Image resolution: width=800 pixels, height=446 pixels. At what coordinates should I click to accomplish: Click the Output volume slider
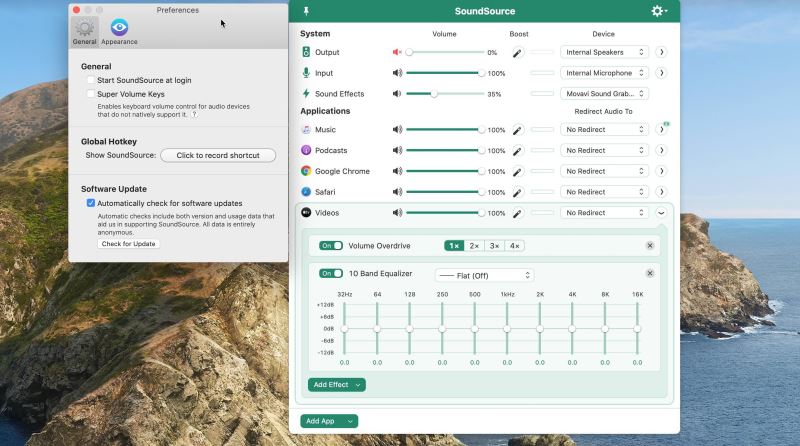click(x=445, y=52)
